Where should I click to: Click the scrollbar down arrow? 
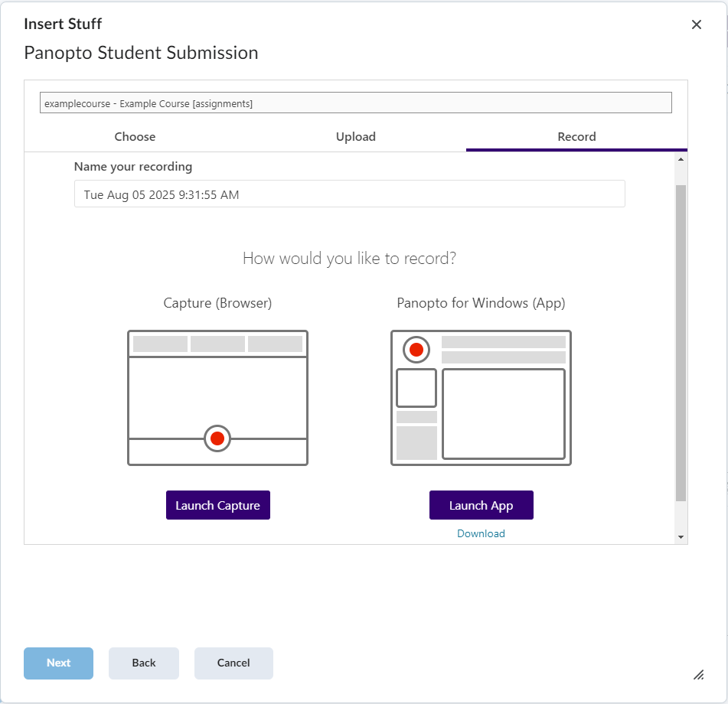click(x=681, y=537)
